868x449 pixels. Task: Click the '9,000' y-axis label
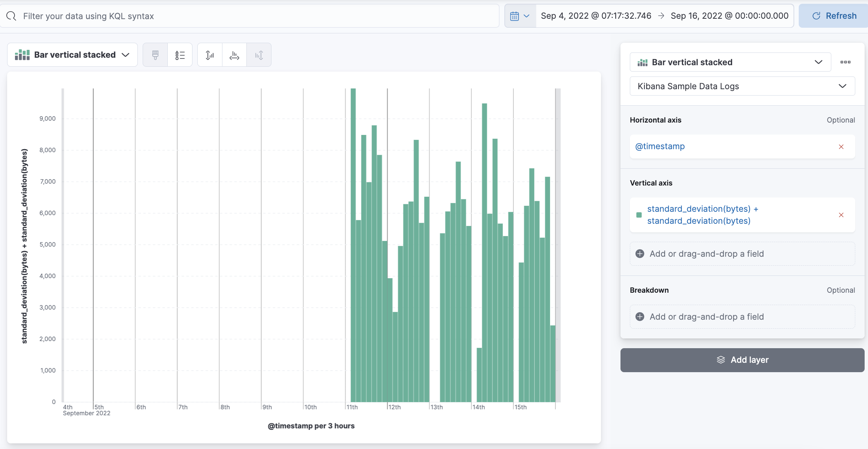click(x=48, y=118)
